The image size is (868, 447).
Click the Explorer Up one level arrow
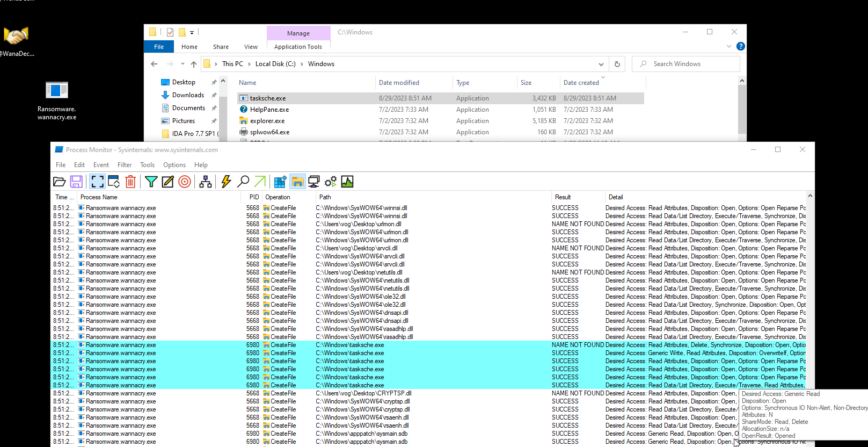pos(194,64)
